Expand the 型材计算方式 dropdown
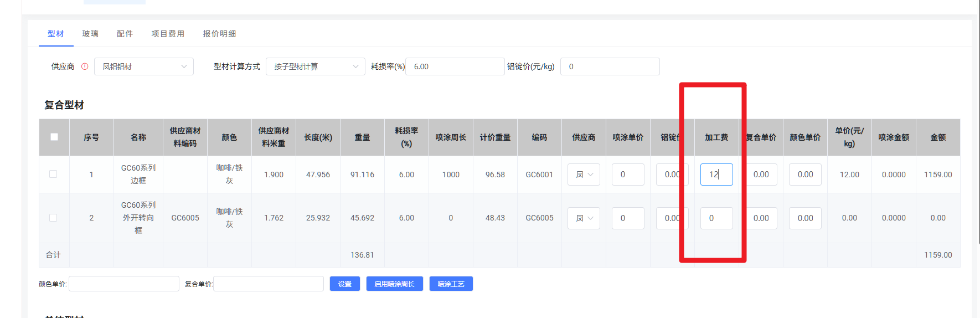980x318 pixels. point(315,66)
